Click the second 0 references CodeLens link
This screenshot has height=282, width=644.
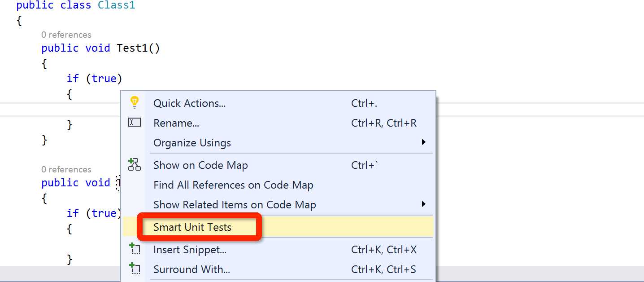66,169
